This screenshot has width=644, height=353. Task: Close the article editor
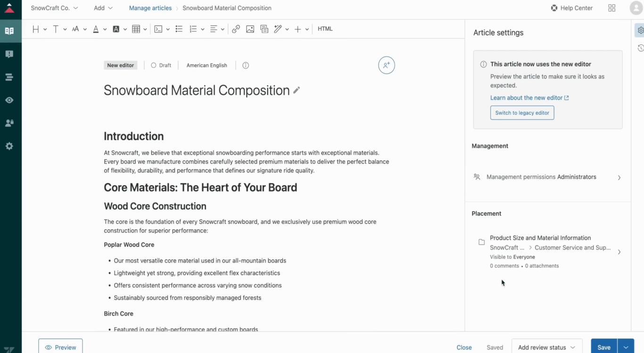point(464,347)
